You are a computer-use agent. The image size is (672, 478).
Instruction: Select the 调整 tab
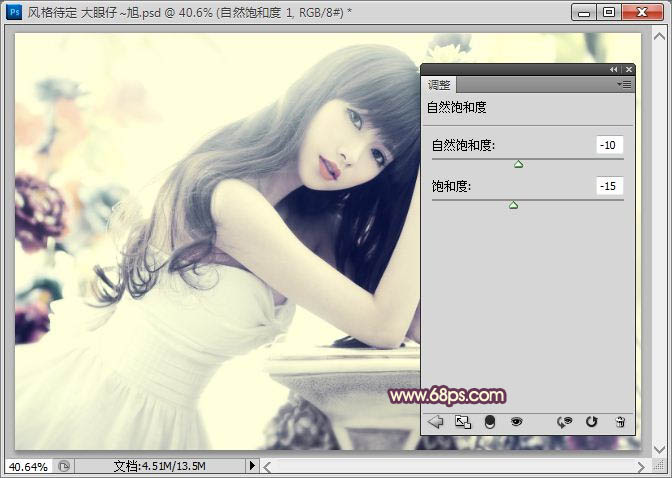pyautogui.click(x=439, y=86)
